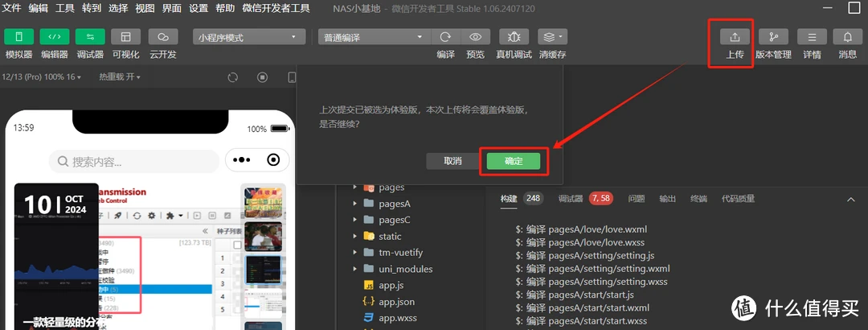Viewport: 868px width, 330px height.
Task: Click the 搜索内容 search field in simulator
Action: 134,162
